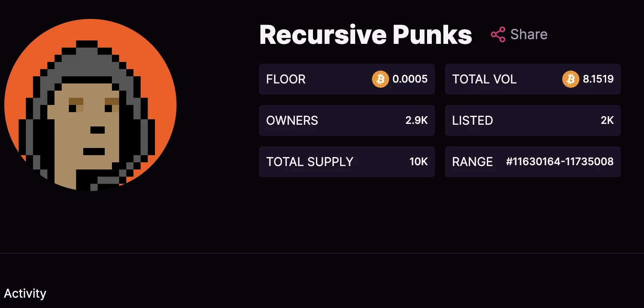Click the TOTAL SUPPLY label
644x308 pixels.
tap(310, 162)
